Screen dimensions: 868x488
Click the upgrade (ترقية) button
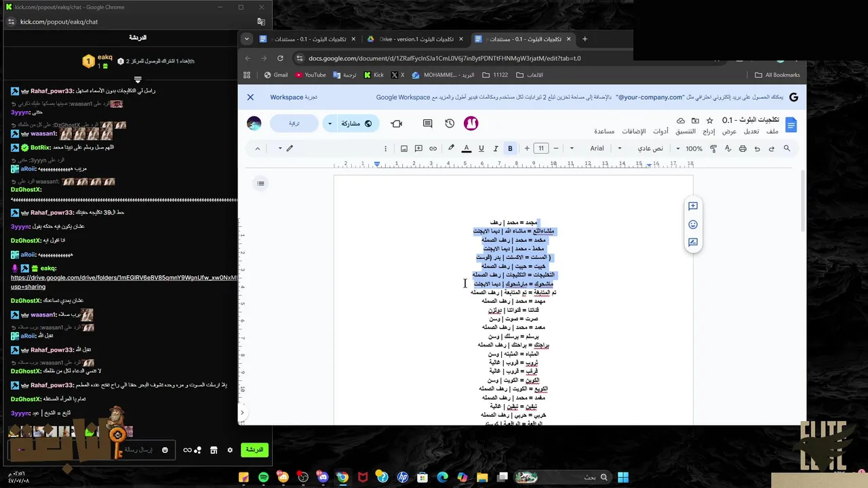tap(294, 123)
